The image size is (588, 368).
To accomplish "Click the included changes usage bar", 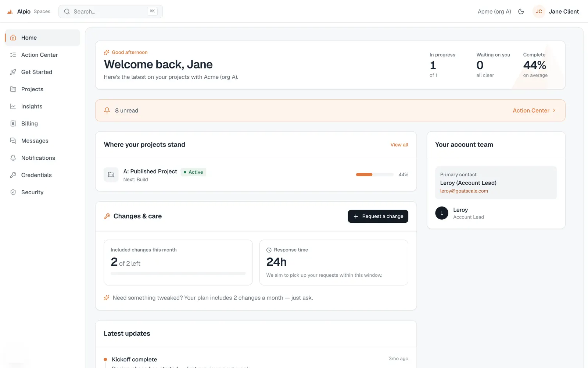I will pos(178,273).
